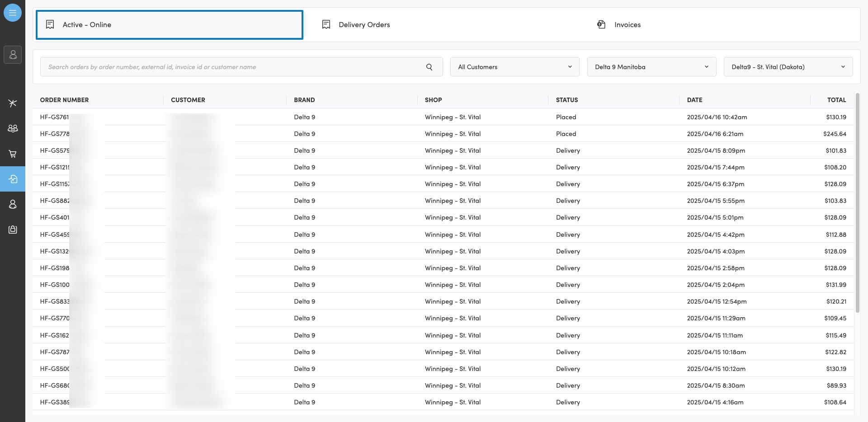Switch to the Delivery Orders tab
The height and width of the screenshot is (422, 868).
364,25
